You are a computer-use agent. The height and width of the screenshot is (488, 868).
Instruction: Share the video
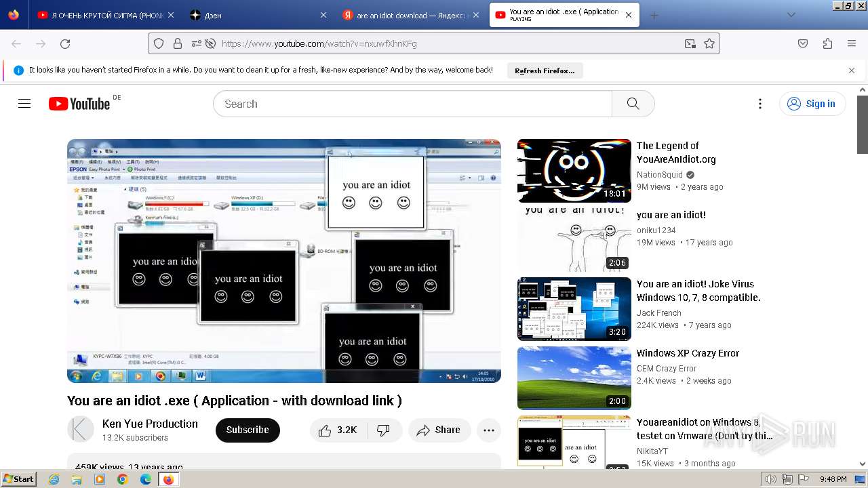[439, 430]
